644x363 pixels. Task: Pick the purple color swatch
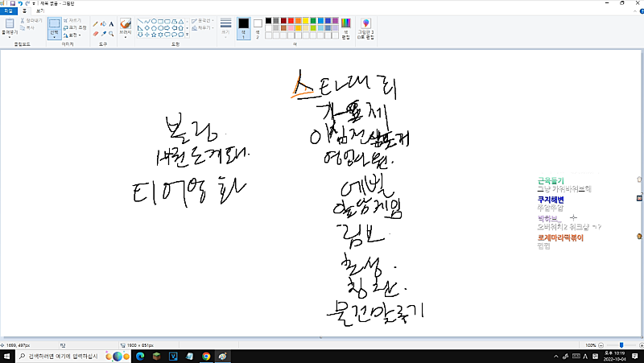point(336,21)
